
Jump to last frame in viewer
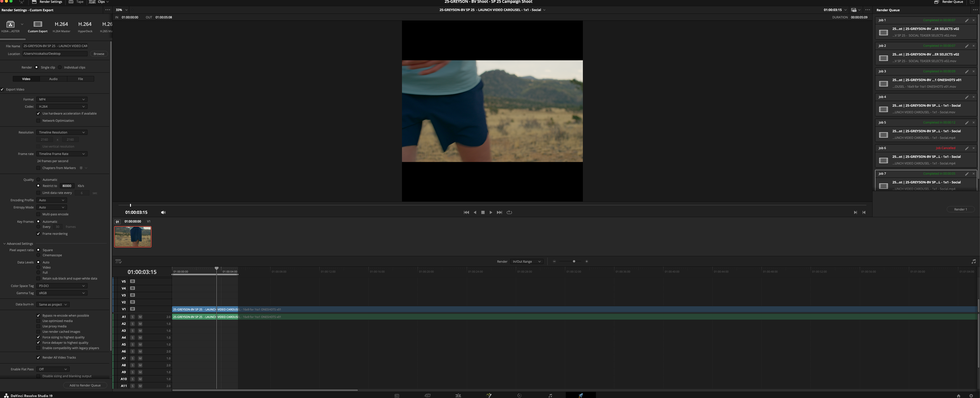(x=499, y=213)
